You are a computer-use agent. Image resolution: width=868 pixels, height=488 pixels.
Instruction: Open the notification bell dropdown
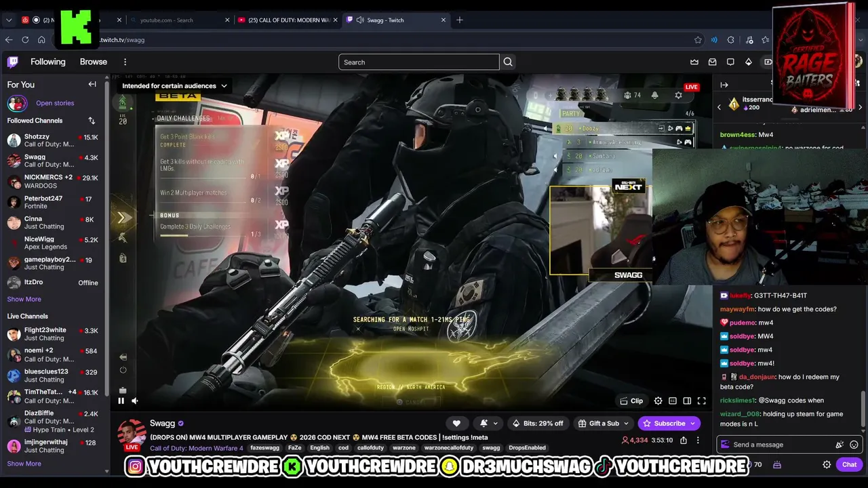tap(488, 423)
